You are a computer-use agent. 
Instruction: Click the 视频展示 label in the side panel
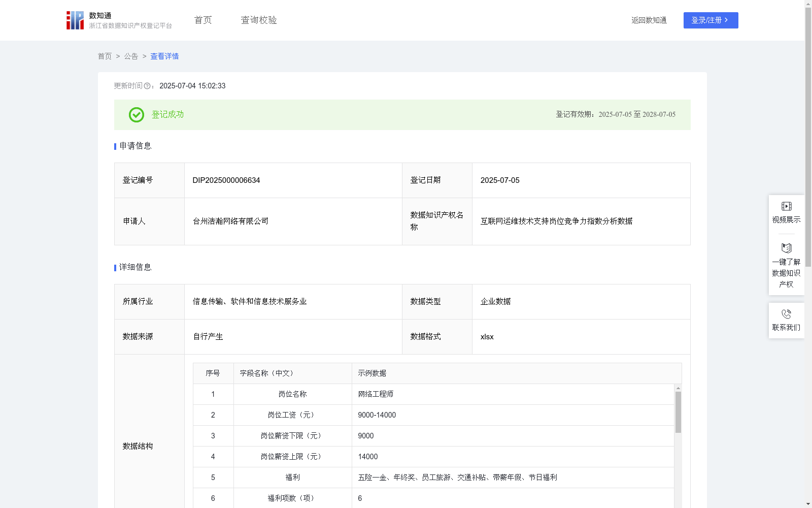pos(787,220)
